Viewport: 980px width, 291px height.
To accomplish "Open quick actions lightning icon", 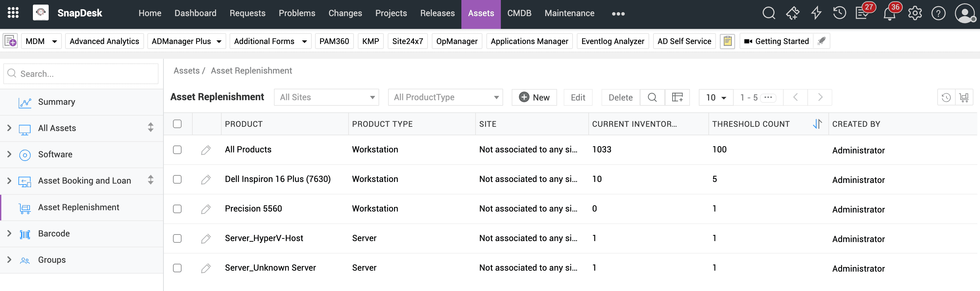I will tap(816, 13).
